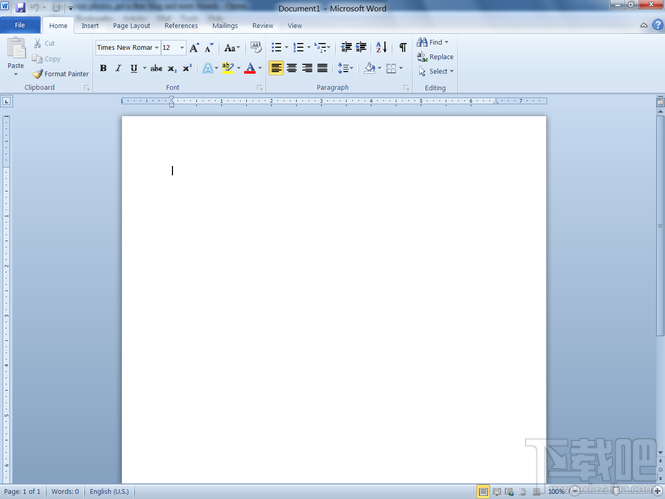Sort text with A-Z icon
Screen dimensions: 665x499
click(381, 47)
